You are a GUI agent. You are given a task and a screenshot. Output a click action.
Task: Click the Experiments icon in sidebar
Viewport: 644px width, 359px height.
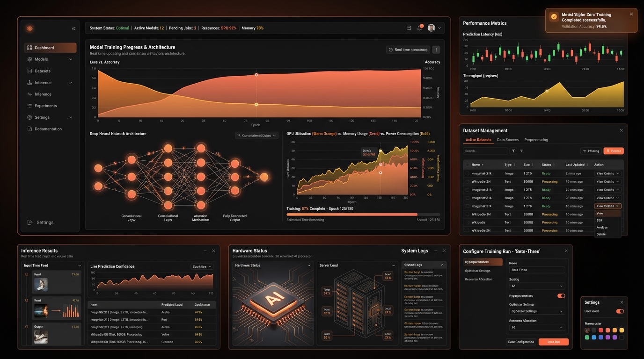pyautogui.click(x=30, y=106)
